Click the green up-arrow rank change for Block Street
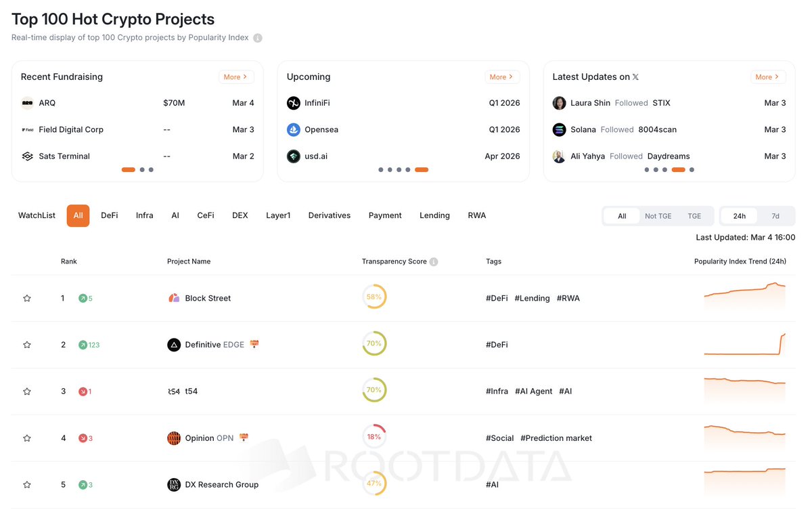The width and height of the screenshot is (812, 514). click(x=85, y=298)
